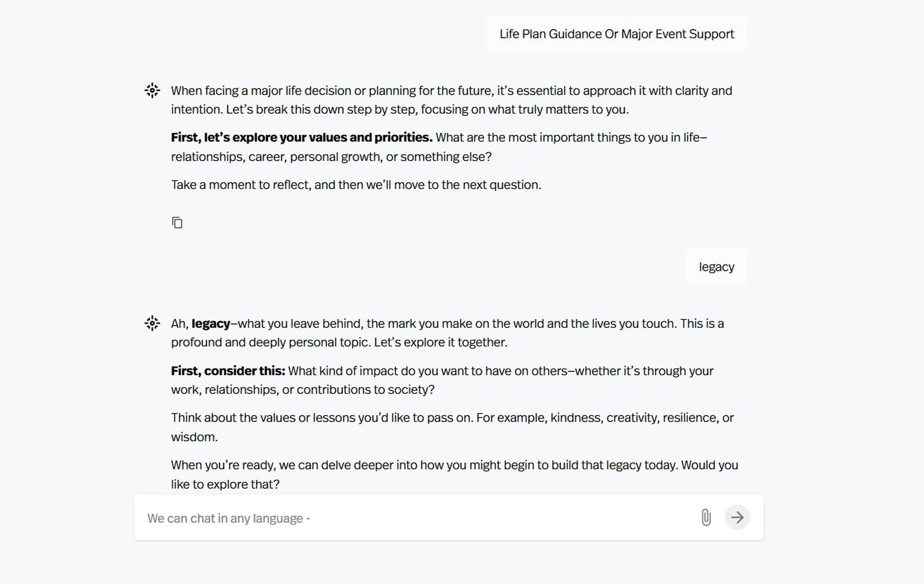Click the "When you're ready, we can delve deeper" line
Screen dimensions: 924x584
click(455, 465)
